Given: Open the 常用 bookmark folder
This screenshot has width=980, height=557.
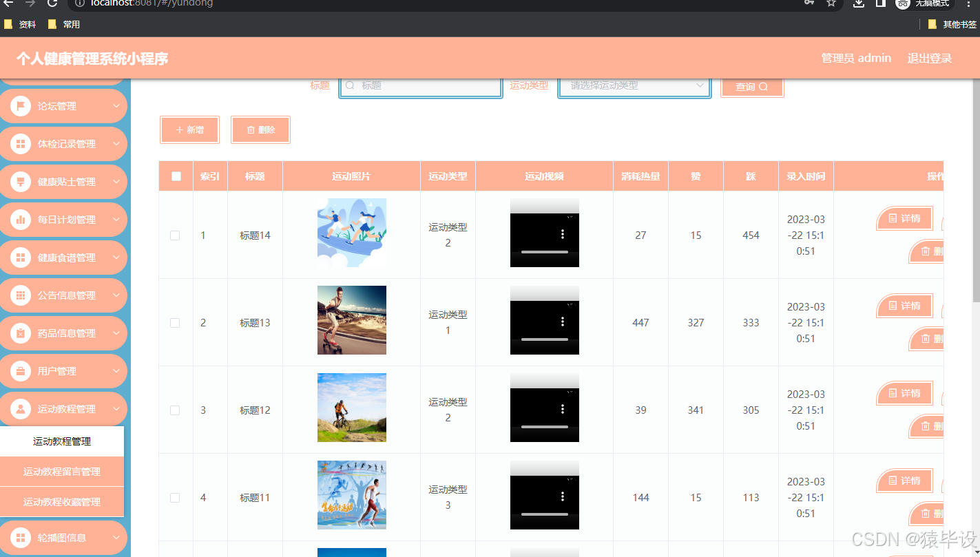Looking at the screenshot, I should (x=64, y=24).
